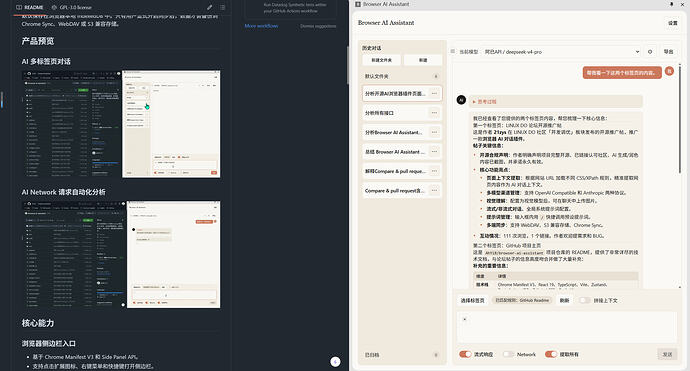Open the 分析所有接口 conversation
Screen dimensions: 690x371
point(379,113)
